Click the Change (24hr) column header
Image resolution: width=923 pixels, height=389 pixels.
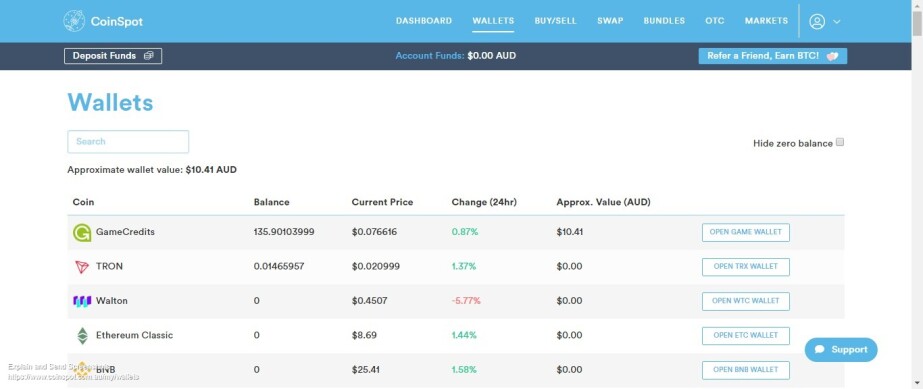click(484, 202)
